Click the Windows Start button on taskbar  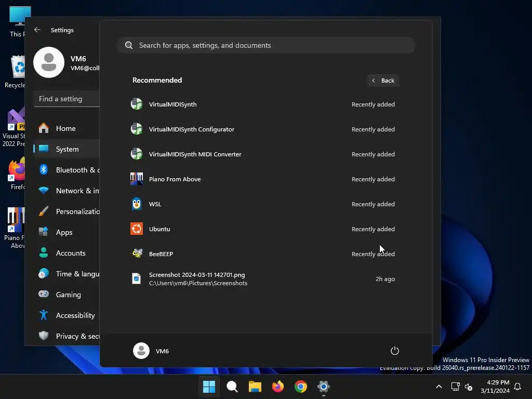click(209, 387)
